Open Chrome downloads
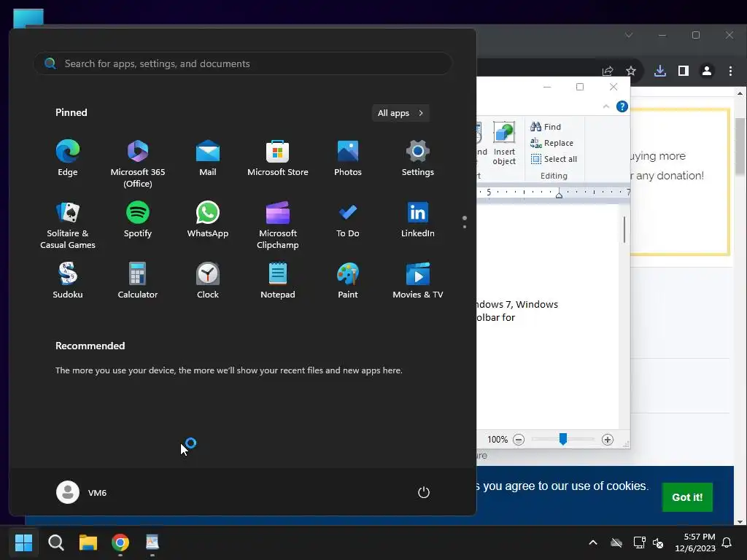The height and width of the screenshot is (560, 747). pyautogui.click(x=659, y=71)
